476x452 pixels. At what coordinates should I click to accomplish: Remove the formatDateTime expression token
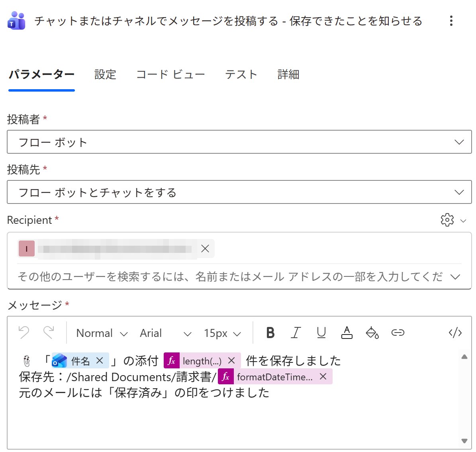coord(323,377)
